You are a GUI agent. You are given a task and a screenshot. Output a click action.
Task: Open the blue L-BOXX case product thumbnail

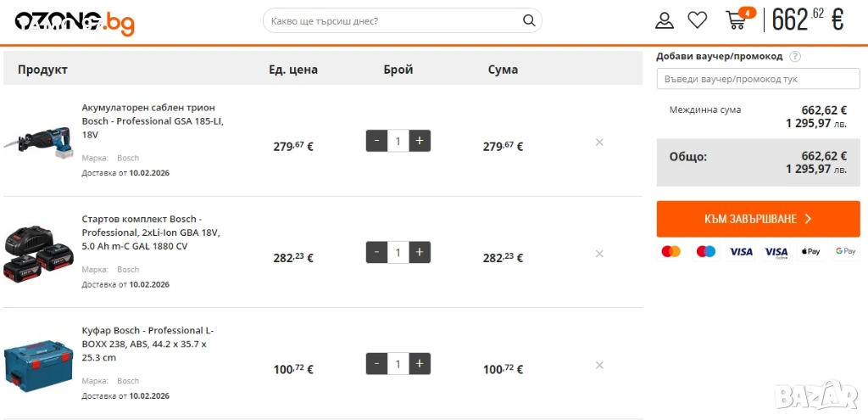point(39,366)
